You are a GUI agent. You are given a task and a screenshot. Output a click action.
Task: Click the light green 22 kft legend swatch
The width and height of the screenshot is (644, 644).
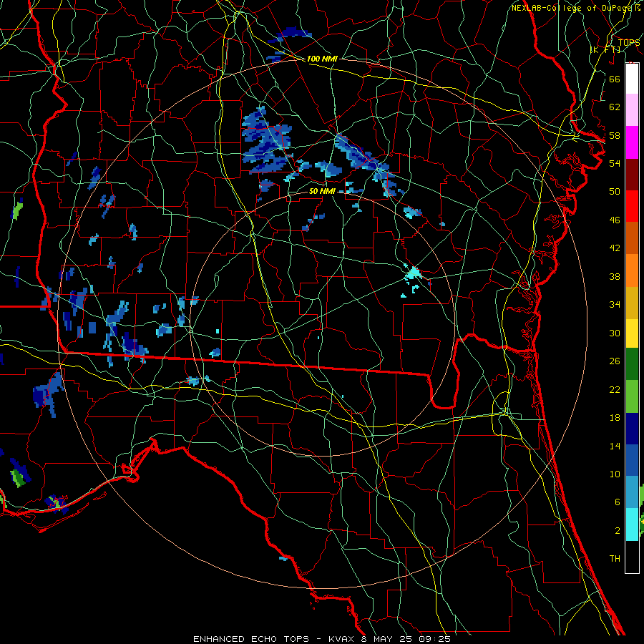point(632,396)
